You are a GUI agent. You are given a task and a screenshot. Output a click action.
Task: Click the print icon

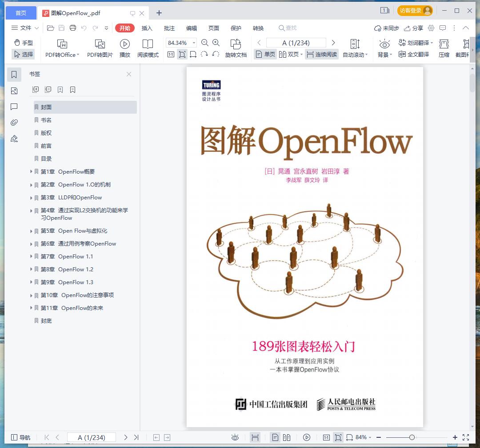click(x=73, y=28)
